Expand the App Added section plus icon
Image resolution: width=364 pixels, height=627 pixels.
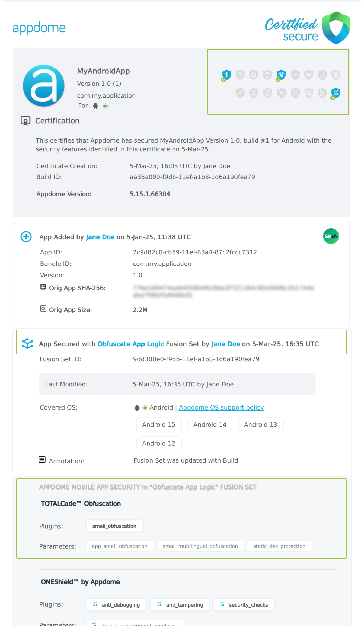pyautogui.click(x=26, y=237)
